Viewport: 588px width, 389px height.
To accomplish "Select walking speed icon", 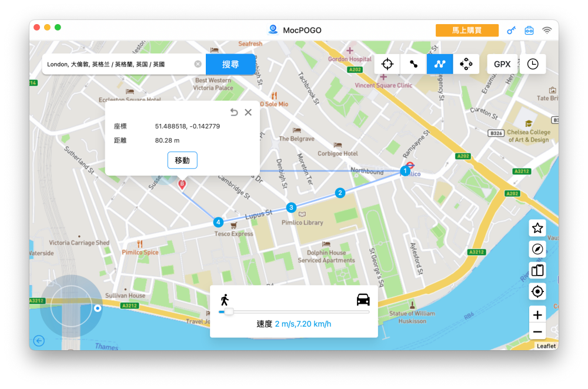I will [225, 300].
